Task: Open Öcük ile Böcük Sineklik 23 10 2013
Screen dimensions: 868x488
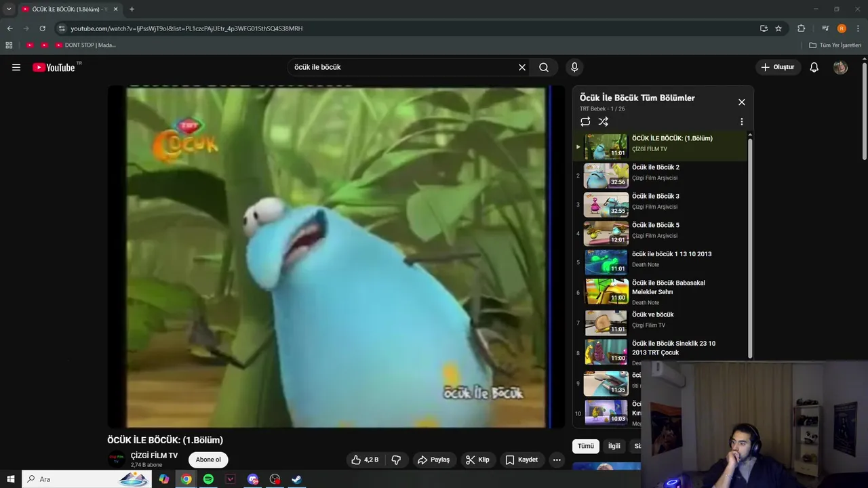Action: pos(659,352)
